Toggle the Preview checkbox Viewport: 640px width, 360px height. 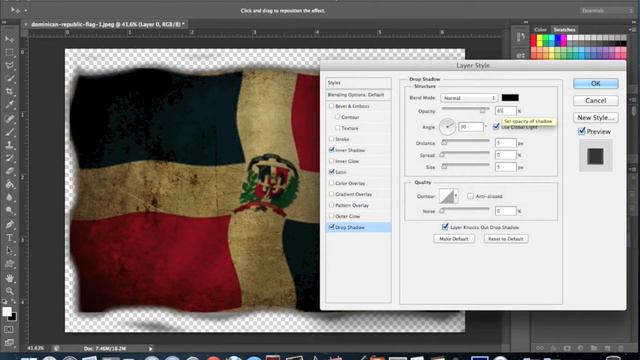(582, 131)
